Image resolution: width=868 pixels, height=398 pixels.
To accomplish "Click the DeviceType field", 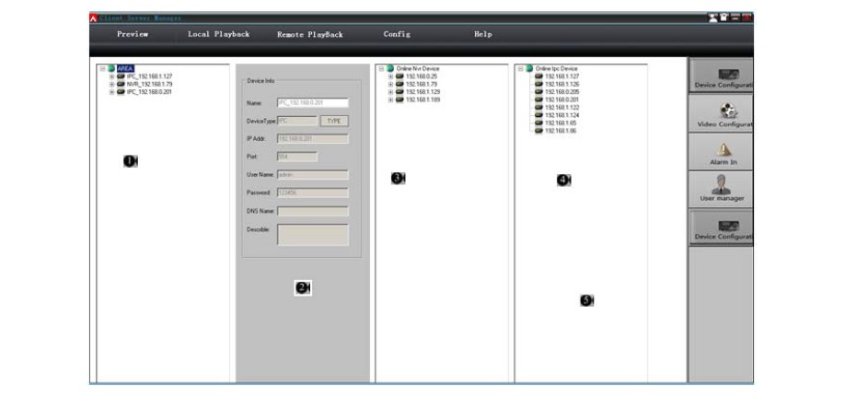I will (x=297, y=121).
